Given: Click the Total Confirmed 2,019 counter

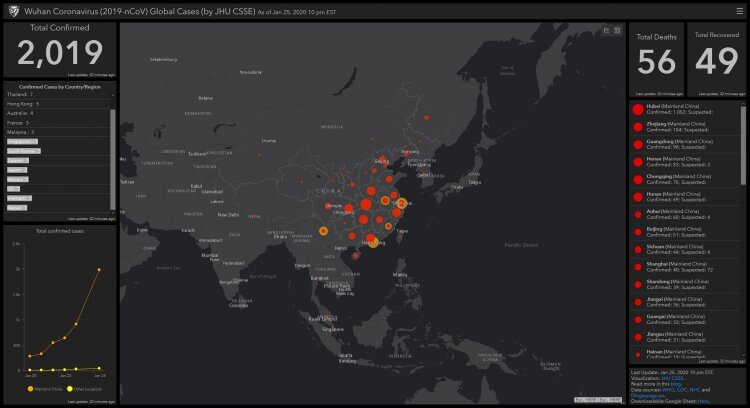Looking at the screenshot, I should pos(60,52).
